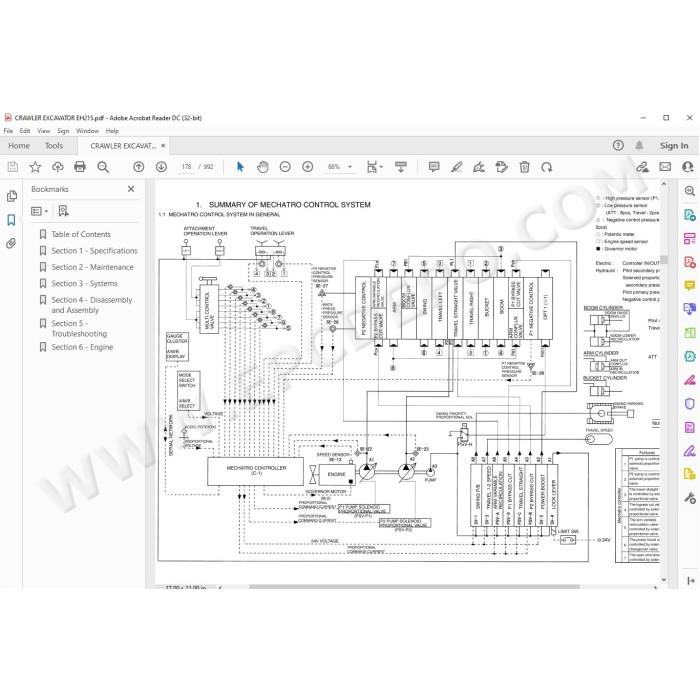Add new bookmark icon in panel
The image size is (700, 700).
point(63,211)
